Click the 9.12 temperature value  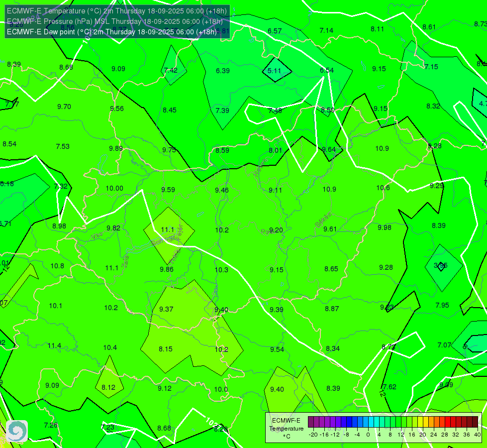(x=164, y=388)
